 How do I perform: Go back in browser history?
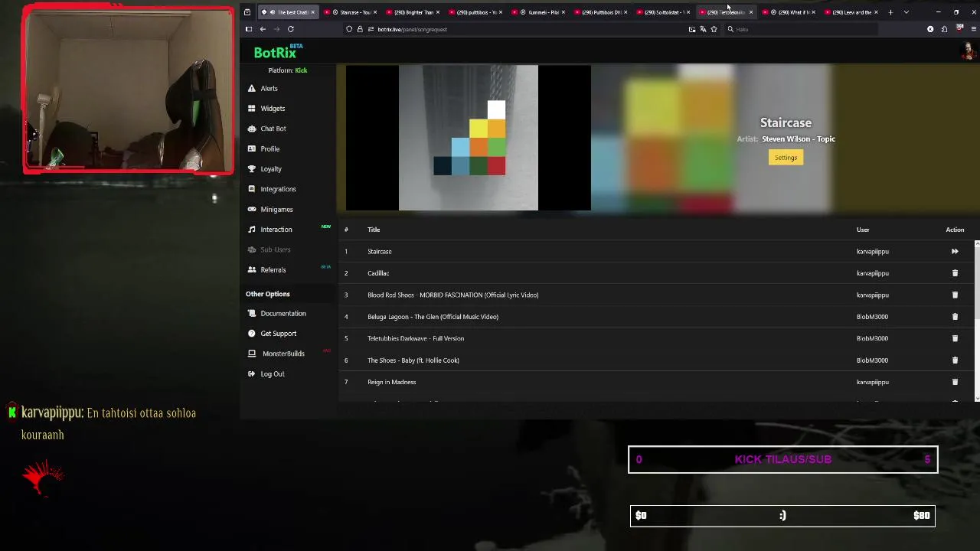(263, 29)
